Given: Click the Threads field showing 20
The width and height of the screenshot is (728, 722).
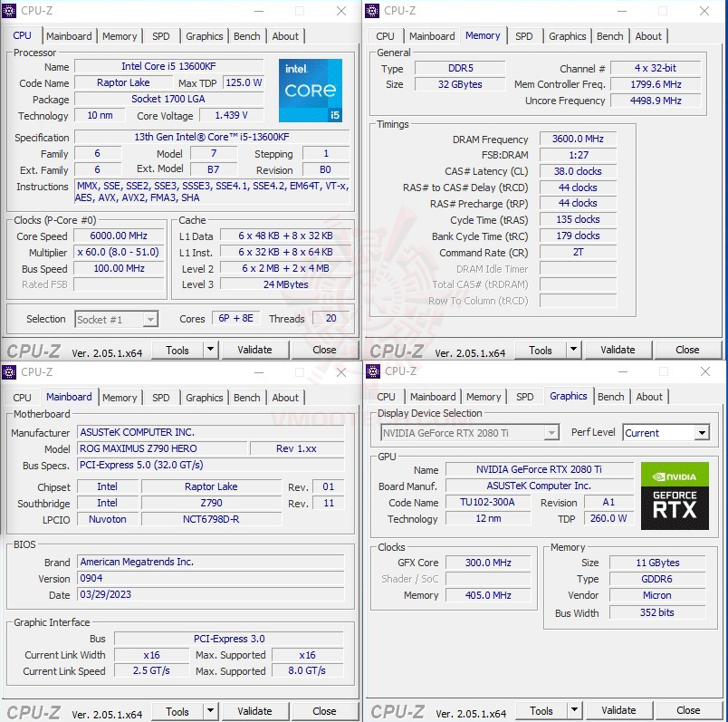Looking at the screenshot, I should (330, 319).
